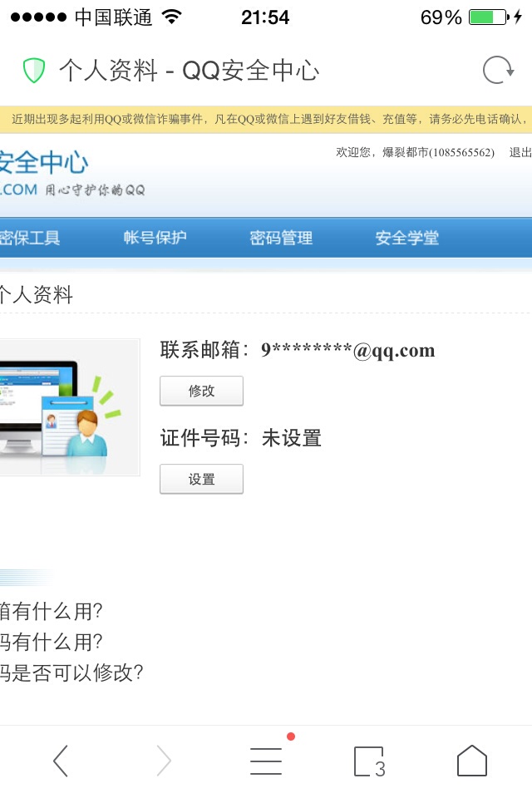
Task: Tap the green security shield icon
Action: click(34, 70)
